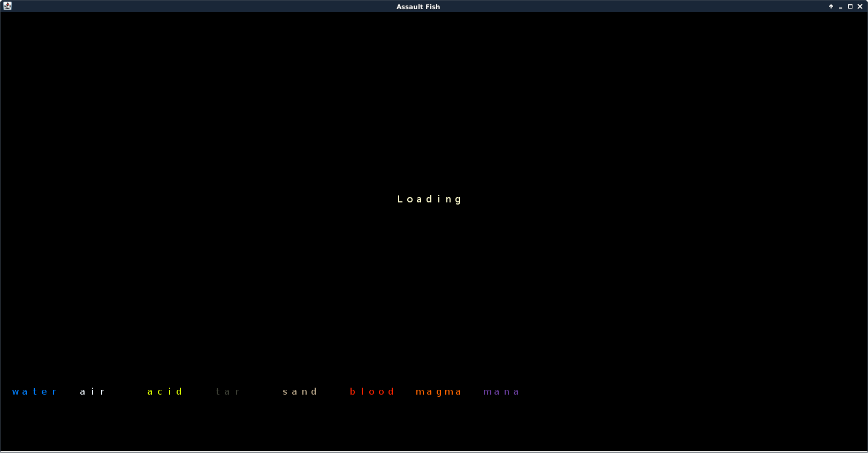Image resolution: width=868 pixels, height=453 pixels.
Task: Minimize the Assault Fish window
Action: (x=841, y=6)
